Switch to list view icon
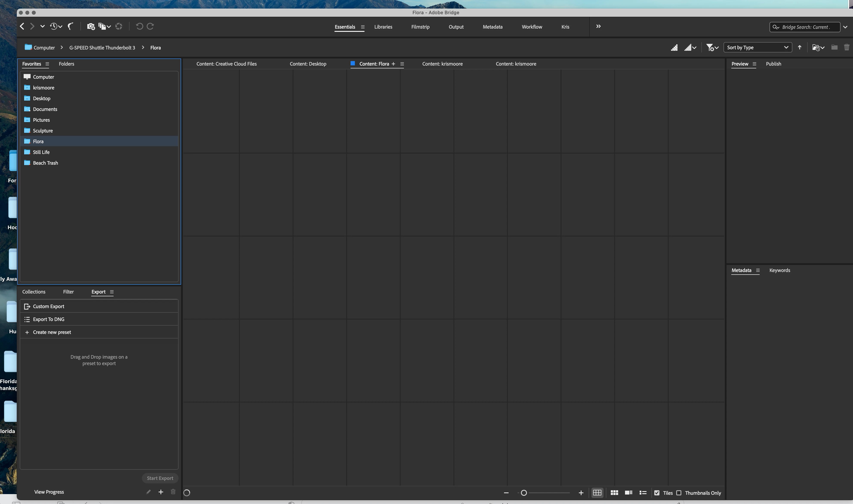 [643, 493]
